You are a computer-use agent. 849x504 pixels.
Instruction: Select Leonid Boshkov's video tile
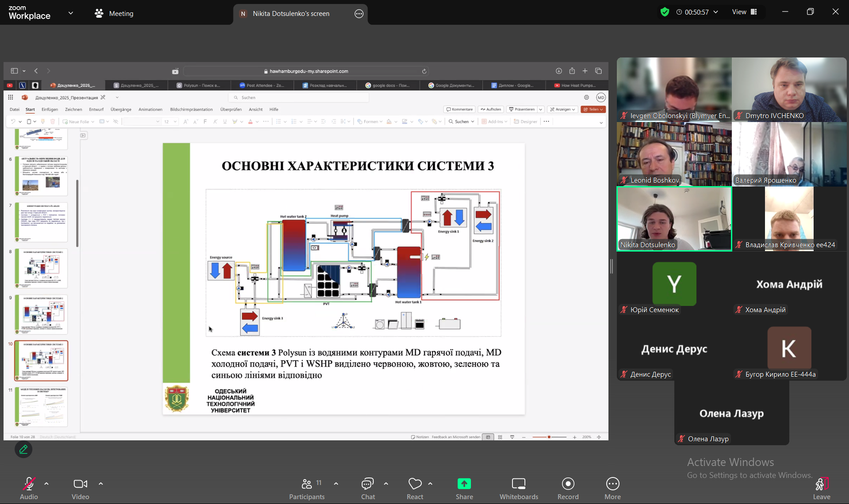click(674, 154)
